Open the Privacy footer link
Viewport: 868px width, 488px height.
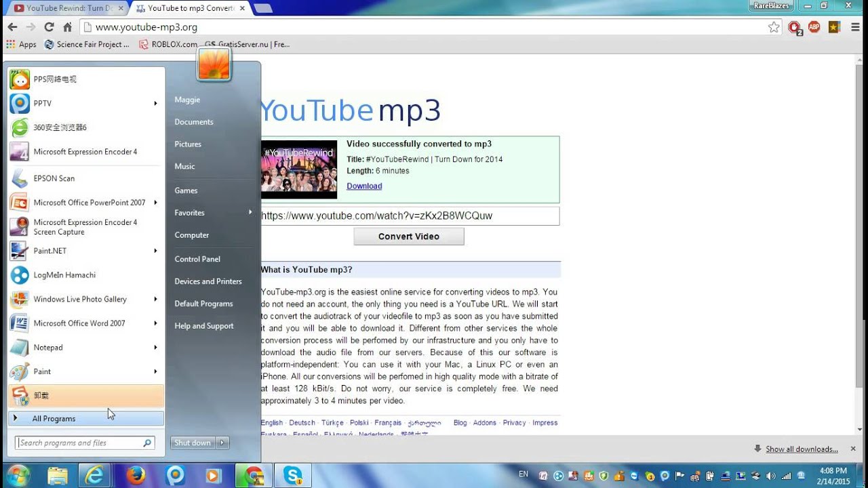[514, 423]
